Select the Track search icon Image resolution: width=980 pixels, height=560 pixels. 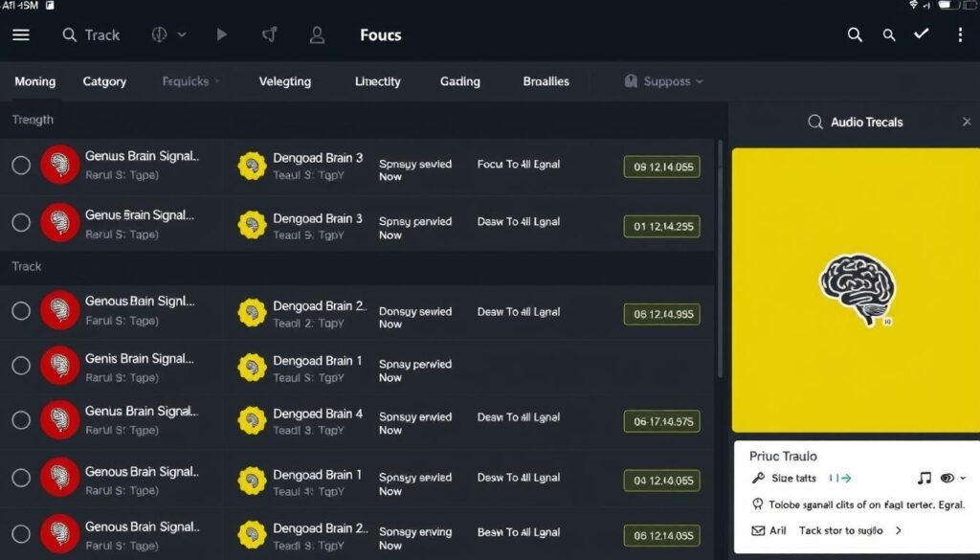pyautogui.click(x=68, y=34)
